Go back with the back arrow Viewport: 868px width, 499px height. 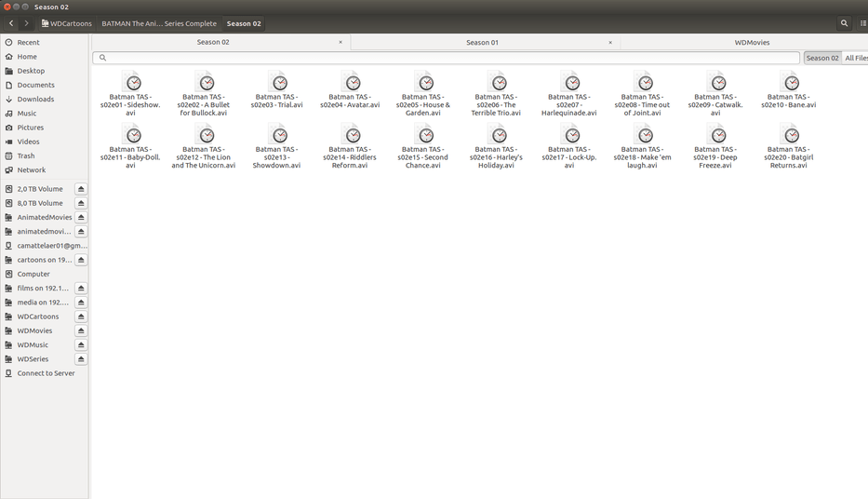[x=11, y=23]
